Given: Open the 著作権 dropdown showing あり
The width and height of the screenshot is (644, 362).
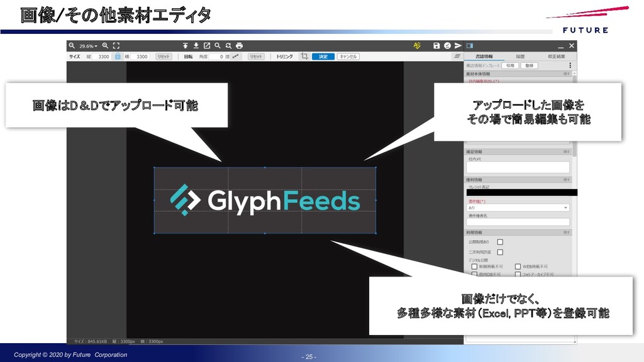Looking at the screenshot, I should click(518, 208).
